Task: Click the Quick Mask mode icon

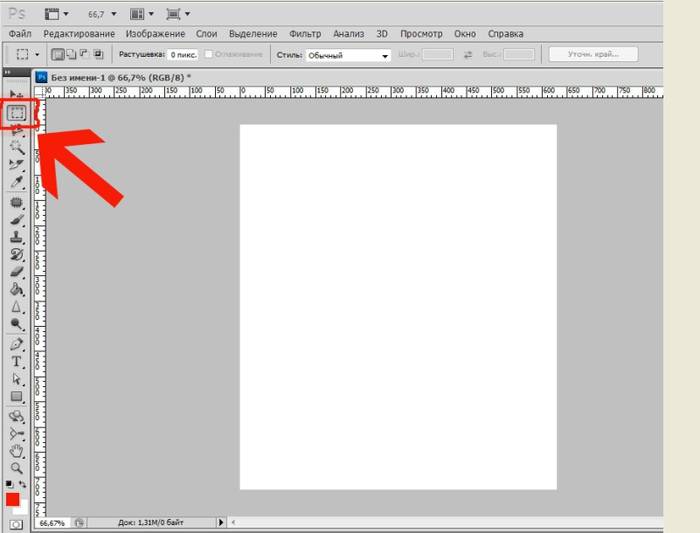Action: pyautogui.click(x=17, y=524)
